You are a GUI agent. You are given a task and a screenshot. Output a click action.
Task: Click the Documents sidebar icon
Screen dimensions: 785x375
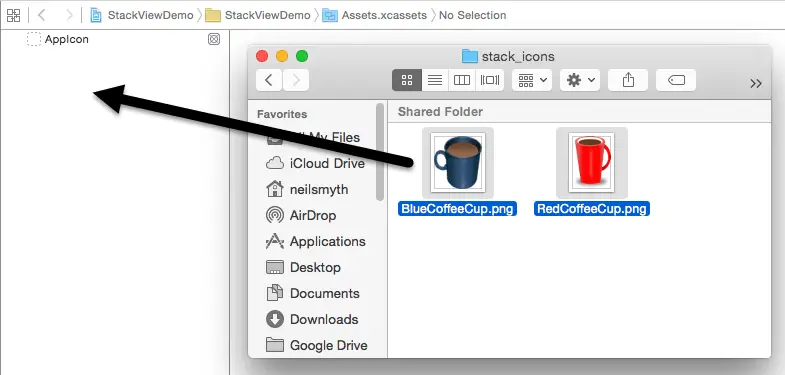coord(274,293)
